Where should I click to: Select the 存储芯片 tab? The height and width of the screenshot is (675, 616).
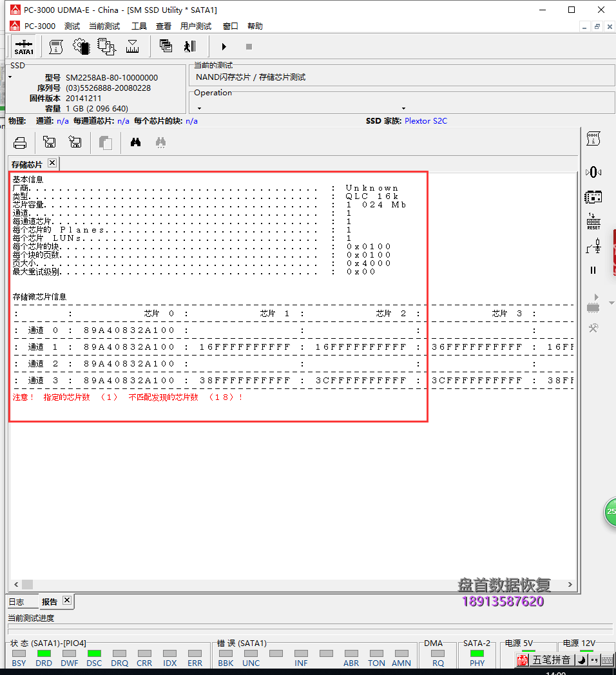pyautogui.click(x=26, y=164)
